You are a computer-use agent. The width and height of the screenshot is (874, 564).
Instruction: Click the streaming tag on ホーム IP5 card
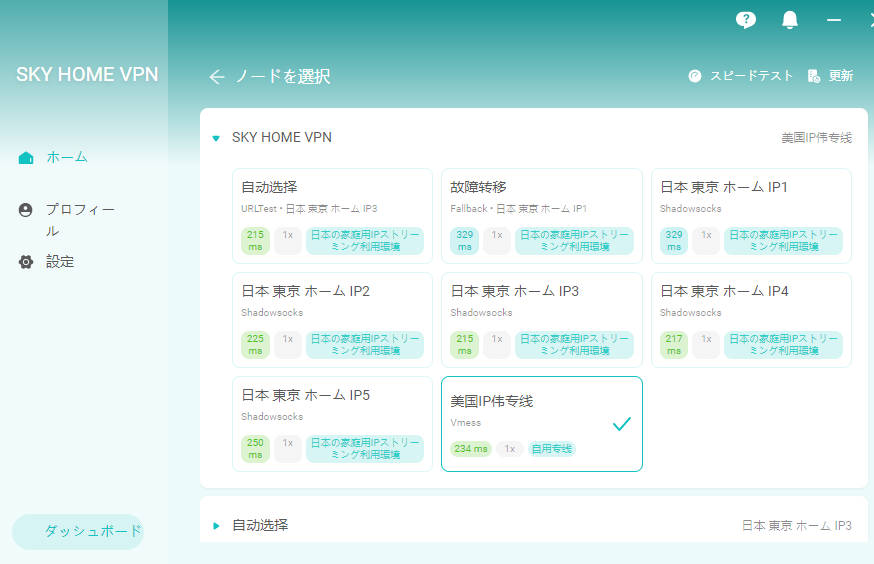coord(365,449)
